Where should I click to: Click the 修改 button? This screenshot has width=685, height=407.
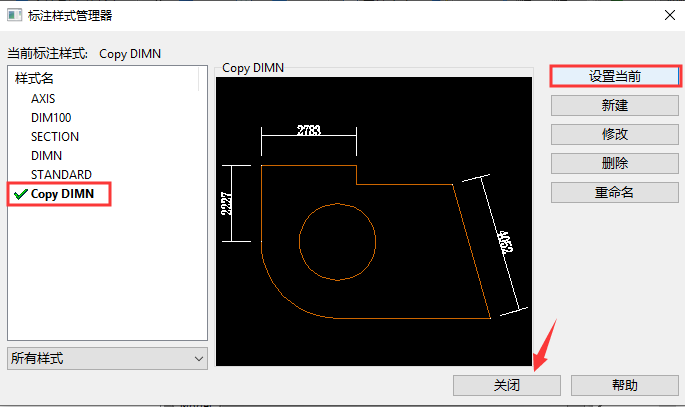(615, 134)
